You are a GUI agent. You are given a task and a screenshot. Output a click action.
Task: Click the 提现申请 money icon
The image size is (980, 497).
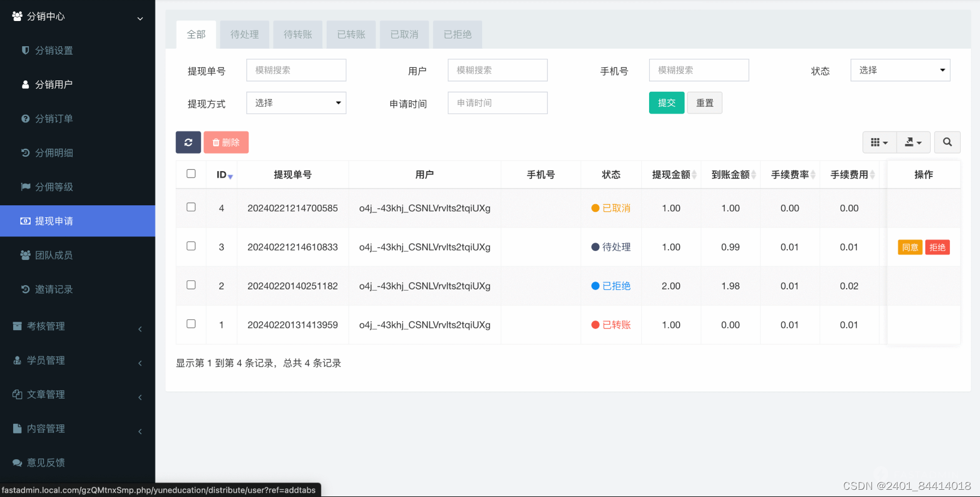(25, 221)
